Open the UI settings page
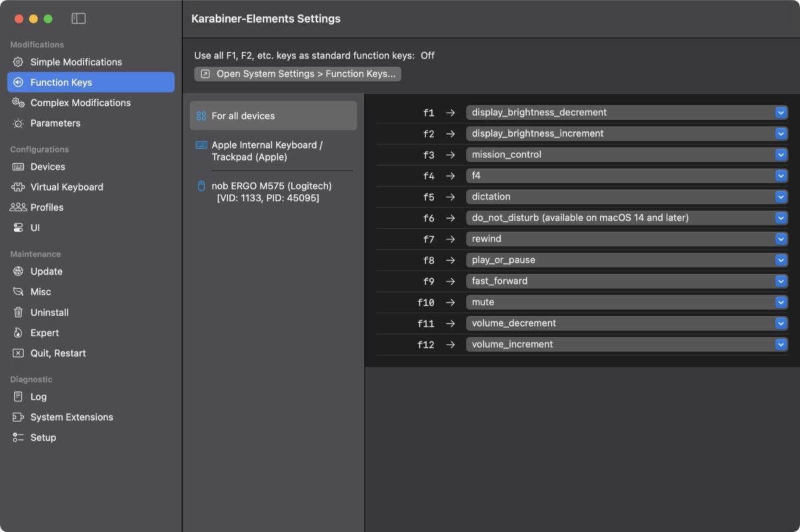Image resolution: width=800 pixels, height=532 pixels. click(x=91, y=228)
